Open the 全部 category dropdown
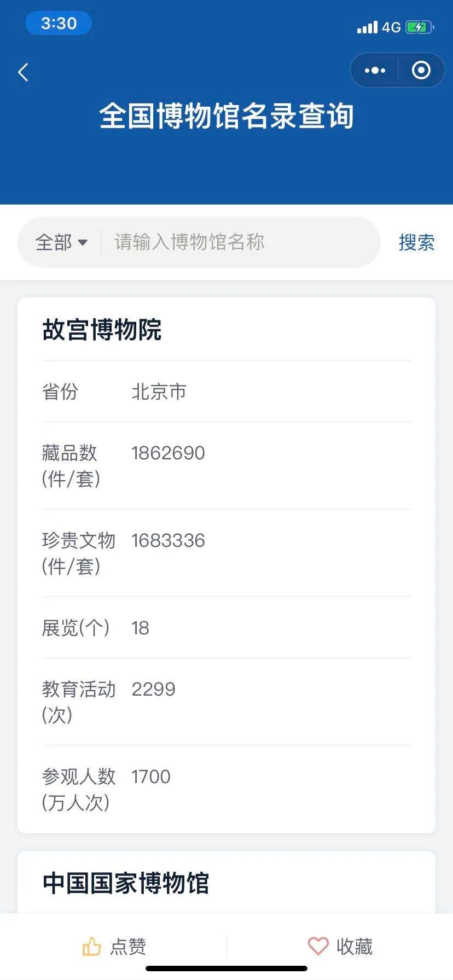This screenshot has width=453, height=980. [x=54, y=242]
